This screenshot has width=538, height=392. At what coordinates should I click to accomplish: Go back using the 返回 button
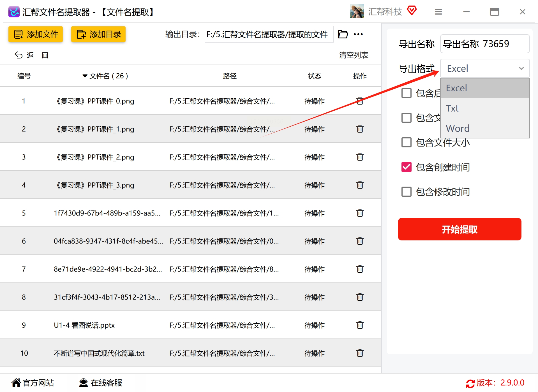pyautogui.click(x=31, y=55)
